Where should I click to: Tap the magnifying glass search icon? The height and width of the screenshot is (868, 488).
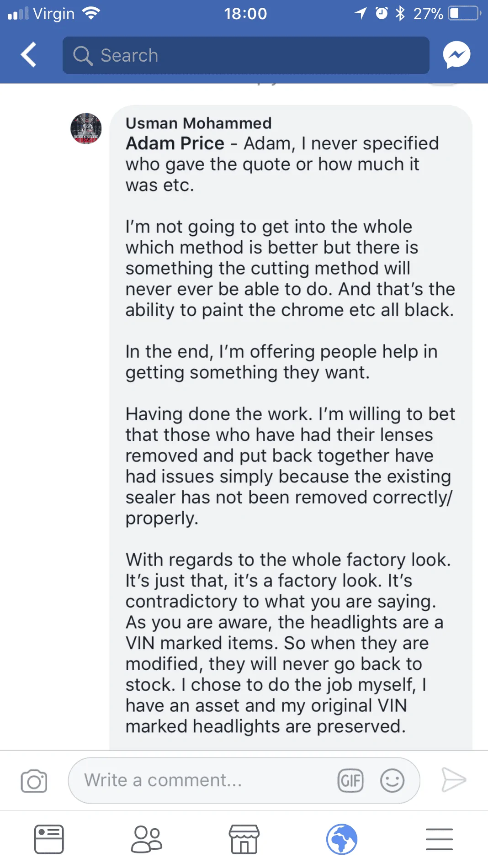(x=83, y=56)
